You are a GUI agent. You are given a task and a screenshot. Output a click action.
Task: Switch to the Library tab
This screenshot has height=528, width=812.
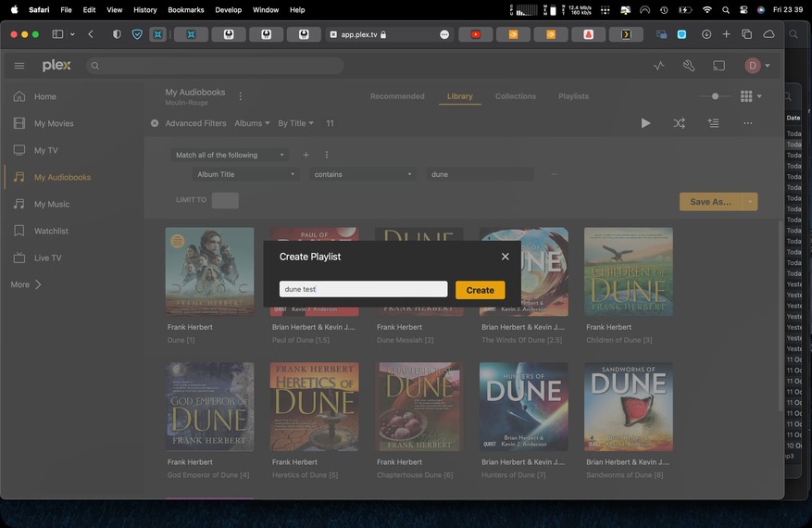point(460,96)
